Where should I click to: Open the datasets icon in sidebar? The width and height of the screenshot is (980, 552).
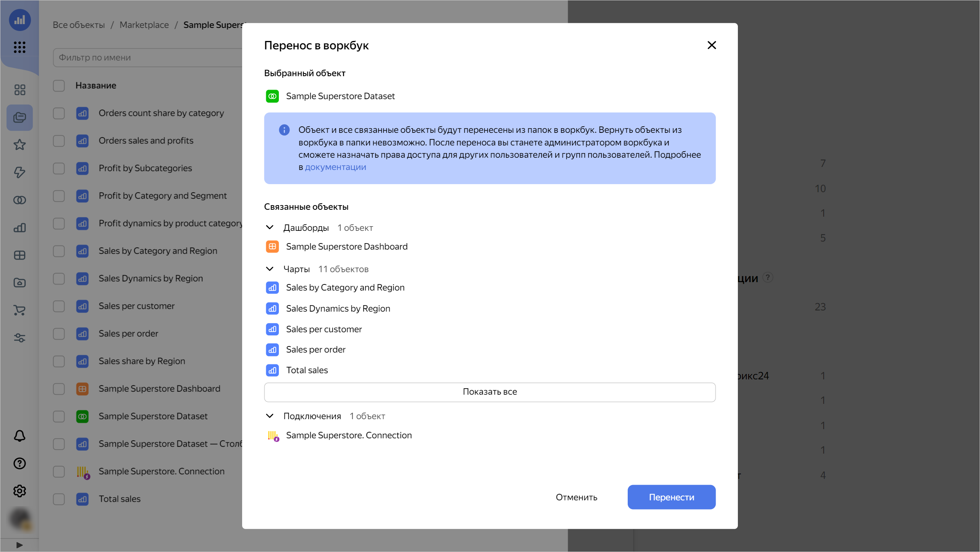tap(20, 200)
